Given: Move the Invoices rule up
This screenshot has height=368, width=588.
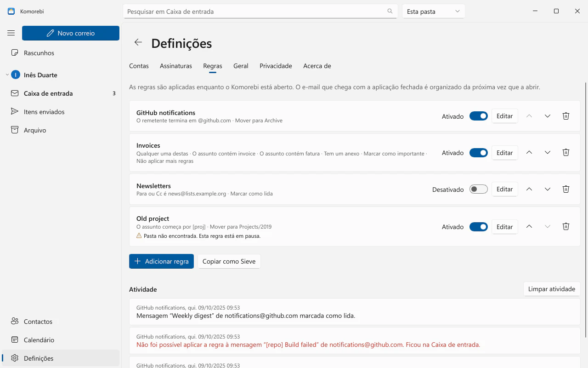Looking at the screenshot, I should pyautogui.click(x=529, y=152).
